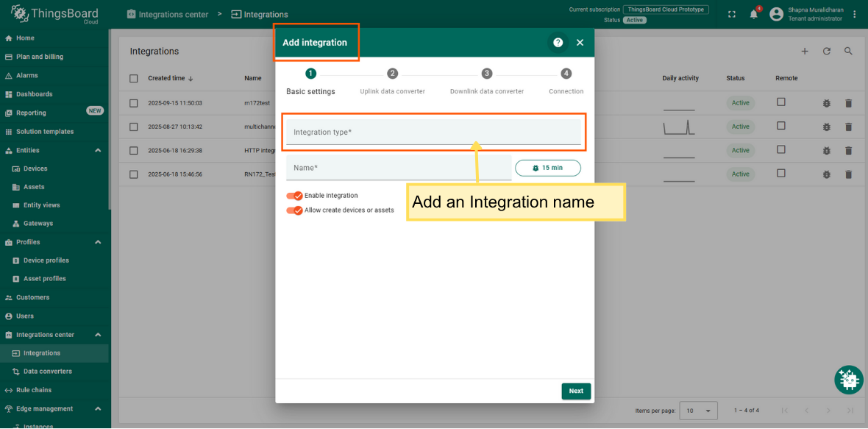Image resolution: width=868 pixels, height=429 pixels.
Task: Open notifications bell icon
Action: (x=753, y=14)
